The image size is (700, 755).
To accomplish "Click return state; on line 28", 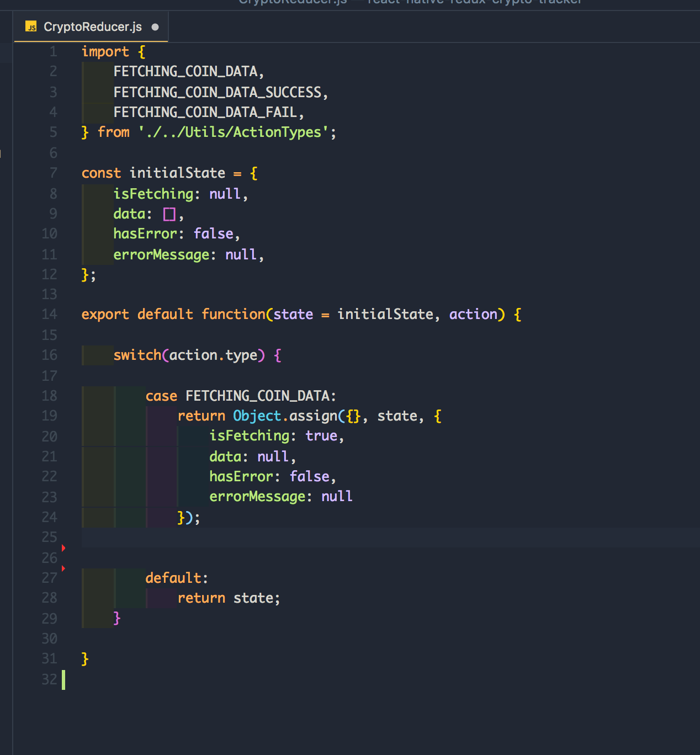I will (x=229, y=598).
